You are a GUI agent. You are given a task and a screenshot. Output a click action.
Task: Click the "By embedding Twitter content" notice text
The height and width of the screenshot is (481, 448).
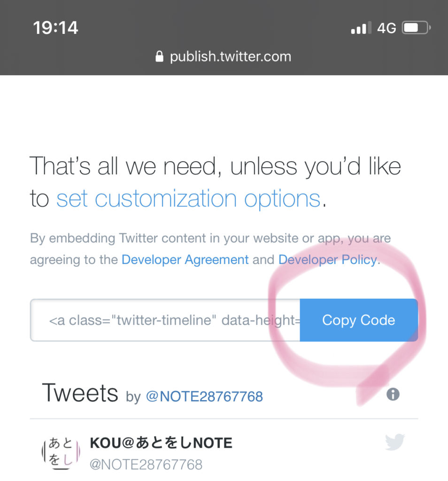point(141,239)
